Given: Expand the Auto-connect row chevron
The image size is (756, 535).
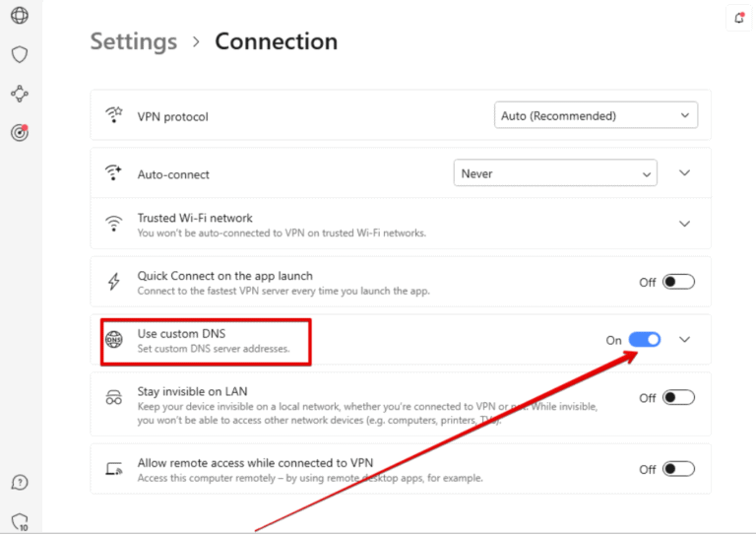Looking at the screenshot, I should coord(685,173).
